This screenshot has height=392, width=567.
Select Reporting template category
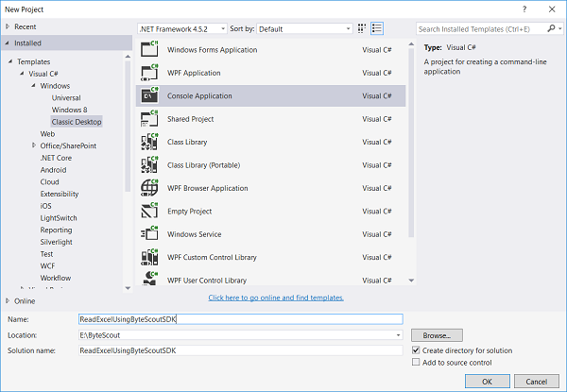click(56, 230)
